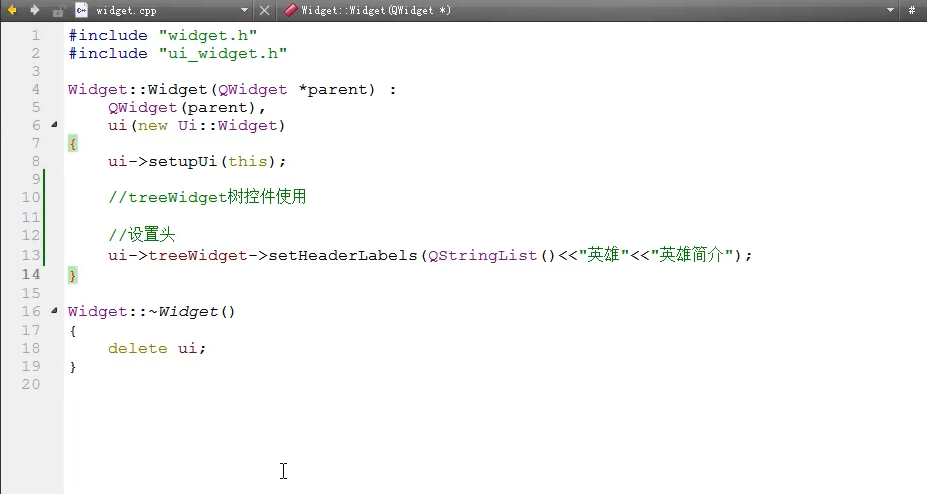The height and width of the screenshot is (494, 927).
Task: Click the "widget.h" include string
Action: coord(208,35)
